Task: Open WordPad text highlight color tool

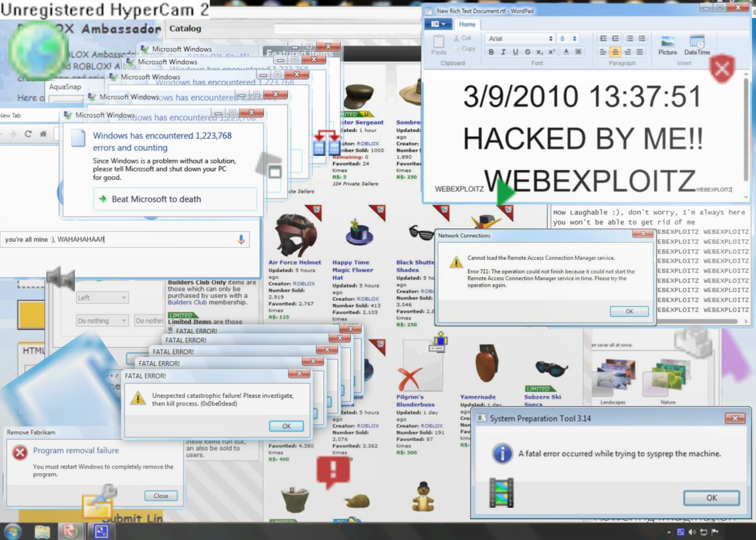Action: pyautogui.click(x=578, y=52)
